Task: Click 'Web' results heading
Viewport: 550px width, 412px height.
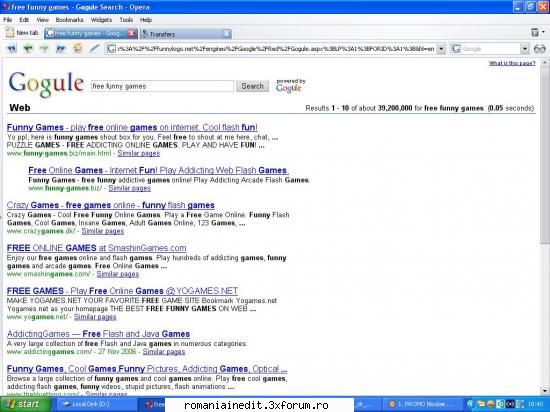Action: [x=20, y=108]
